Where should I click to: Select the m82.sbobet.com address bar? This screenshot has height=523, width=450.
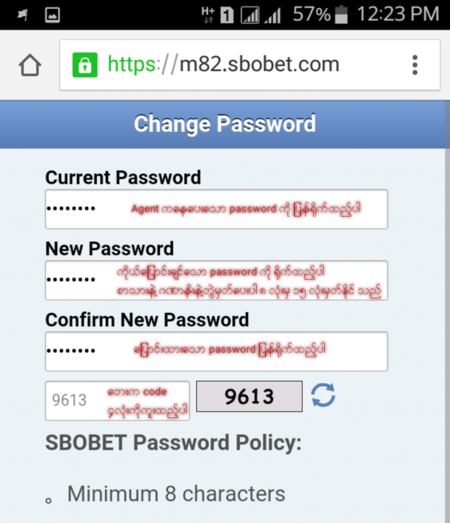pyautogui.click(x=250, y=65)
